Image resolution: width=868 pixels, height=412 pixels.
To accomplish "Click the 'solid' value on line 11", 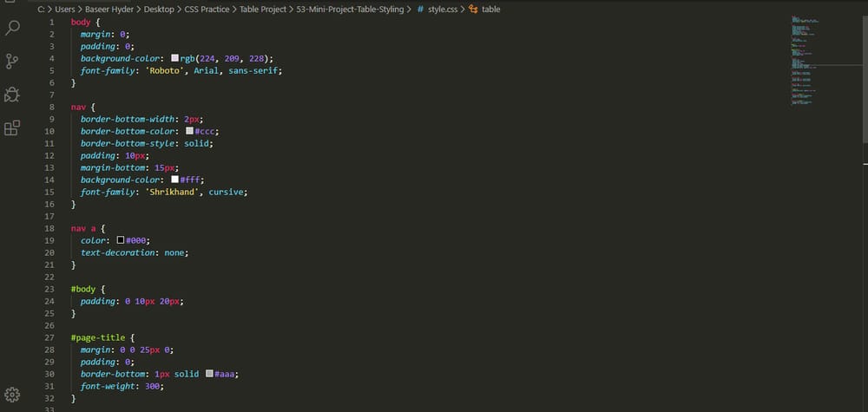I will click(198, 143).
